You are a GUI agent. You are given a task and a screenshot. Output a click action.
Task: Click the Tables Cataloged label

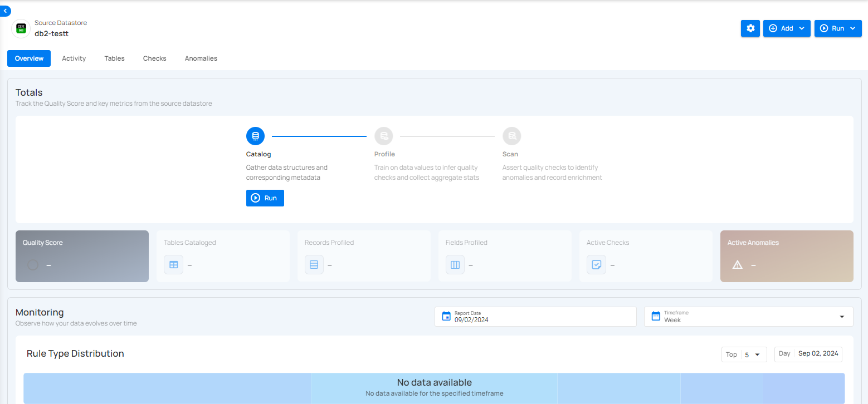pyautogui.click(x=190, y=243)
